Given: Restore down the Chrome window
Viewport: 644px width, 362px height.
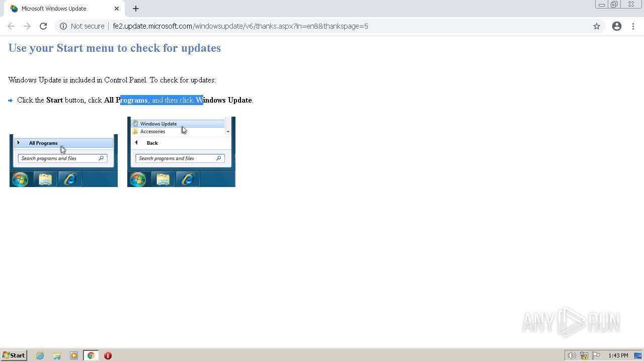Looking at the screenshot, I should click(614, 5).
